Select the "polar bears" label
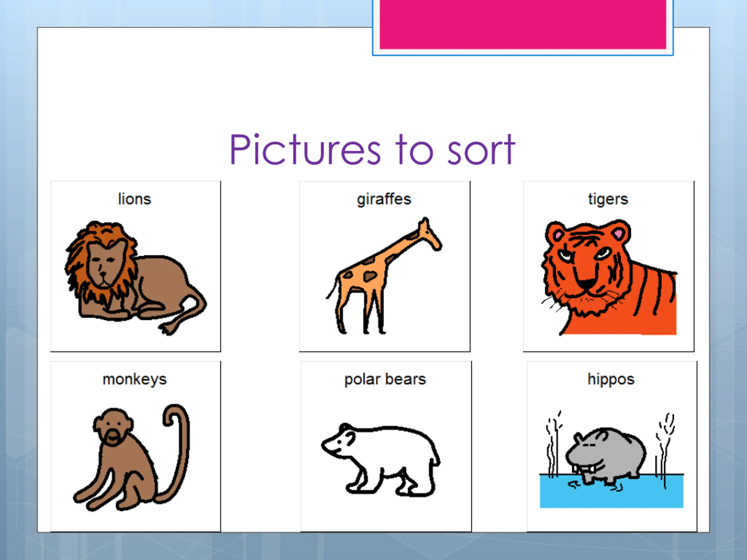The image size is (747, 560). [385, 379]
